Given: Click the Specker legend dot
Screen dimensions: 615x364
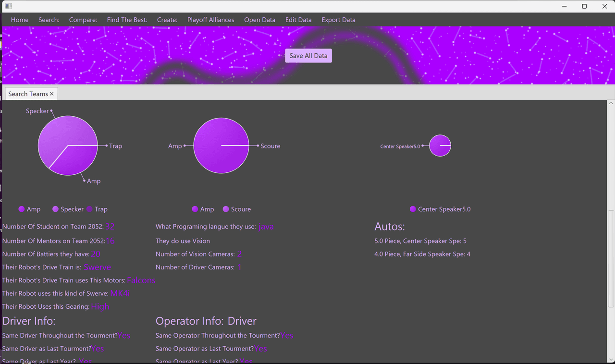Looking at the screenshot, I should pyautogui.click(x=56, y=209).
